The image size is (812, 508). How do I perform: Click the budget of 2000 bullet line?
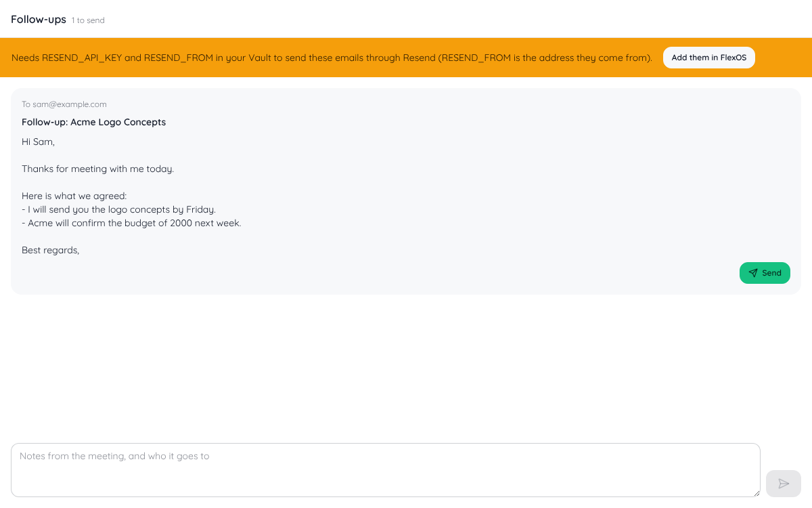(131, 223)
